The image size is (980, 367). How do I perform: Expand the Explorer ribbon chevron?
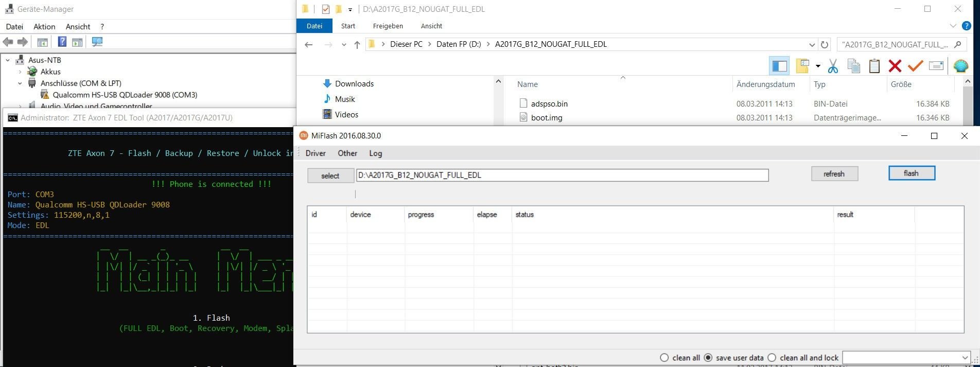pyautogui.click(x=953, y=26)
